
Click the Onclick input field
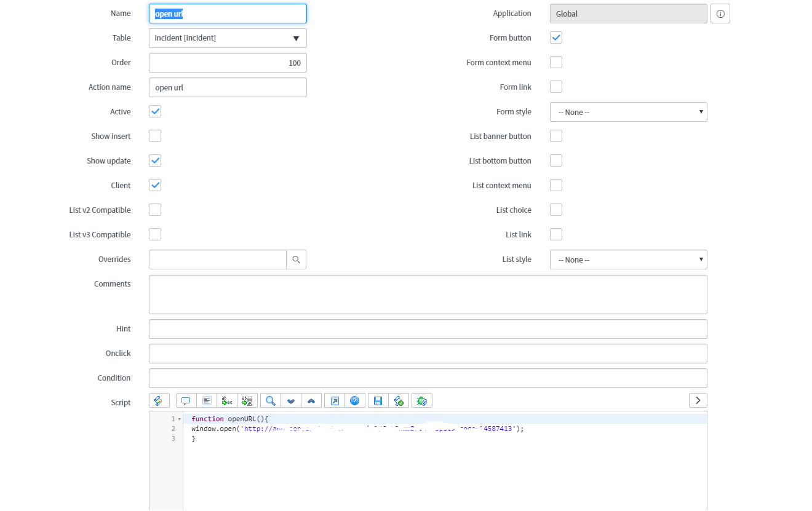point(428,354)
